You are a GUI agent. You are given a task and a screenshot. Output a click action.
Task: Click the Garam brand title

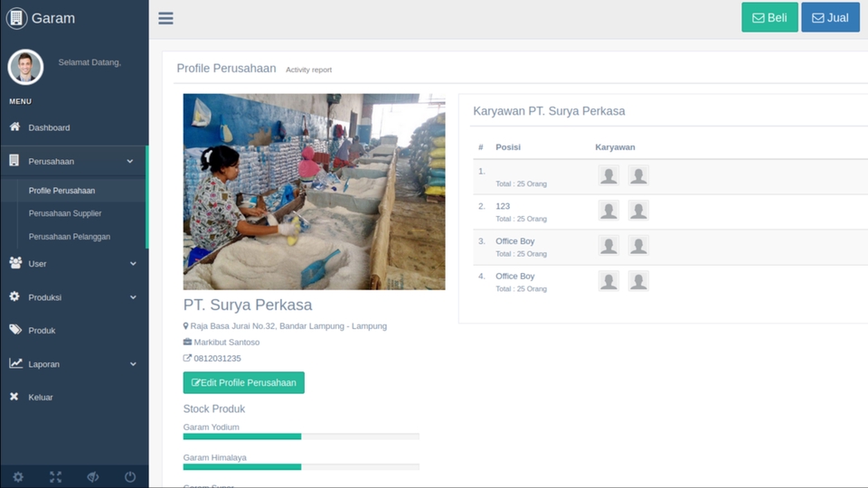pos(53,18)
